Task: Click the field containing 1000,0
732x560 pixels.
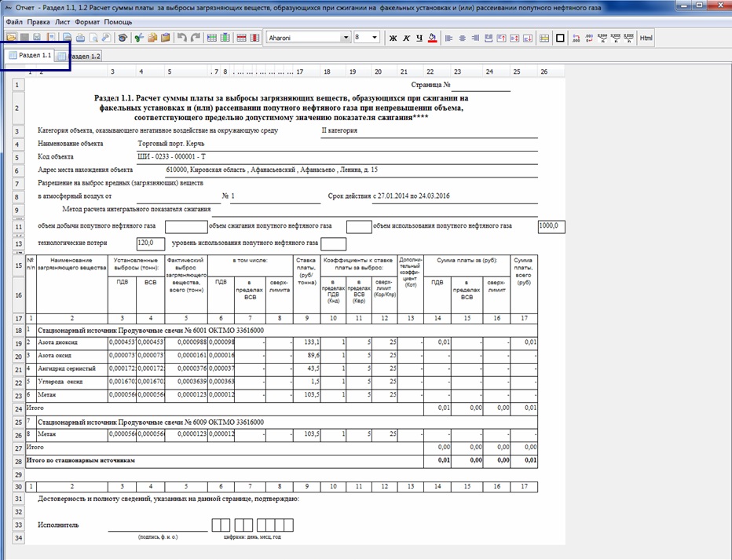Action: coord(551,226)
